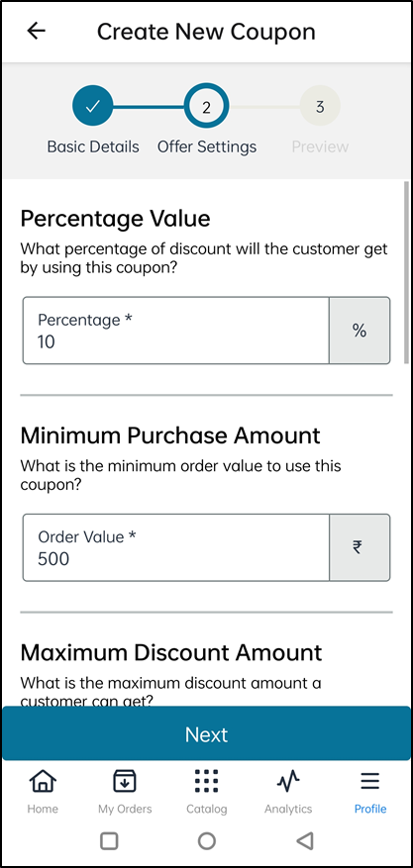Viewport: 413px width, 868px height.
Task: Open My Orders box icon
Action: 125,782
